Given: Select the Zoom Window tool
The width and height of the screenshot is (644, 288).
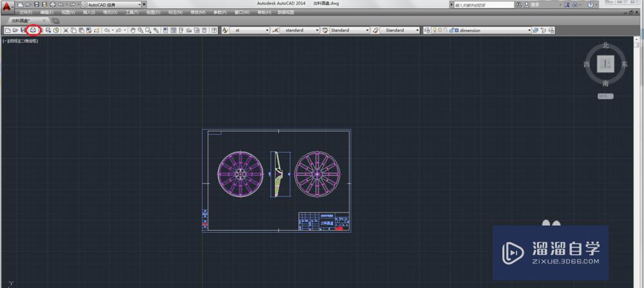Looking at the screenshot, I should [148, 30].
